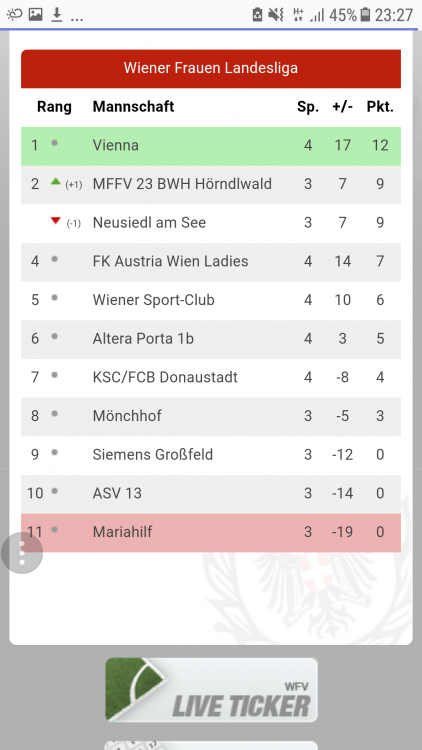The image size is (422, 750).
Task: Open the Vienna team row
Action: click(x=211, y=146)
